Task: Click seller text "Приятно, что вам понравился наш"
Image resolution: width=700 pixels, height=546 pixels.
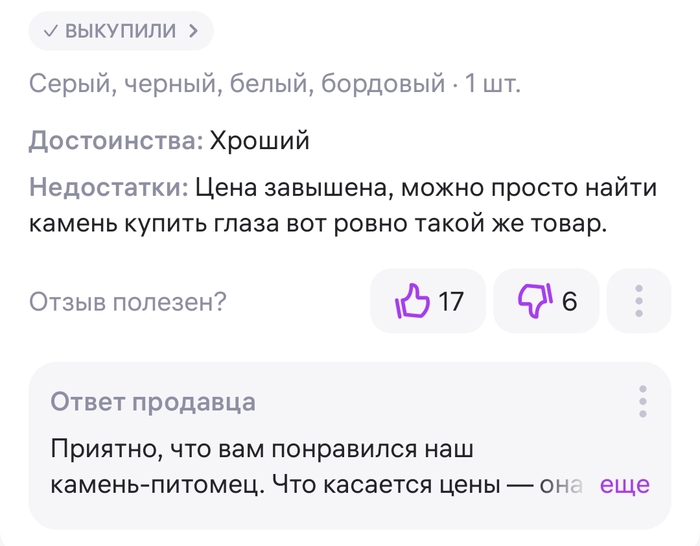Action: tap(261, 447)
